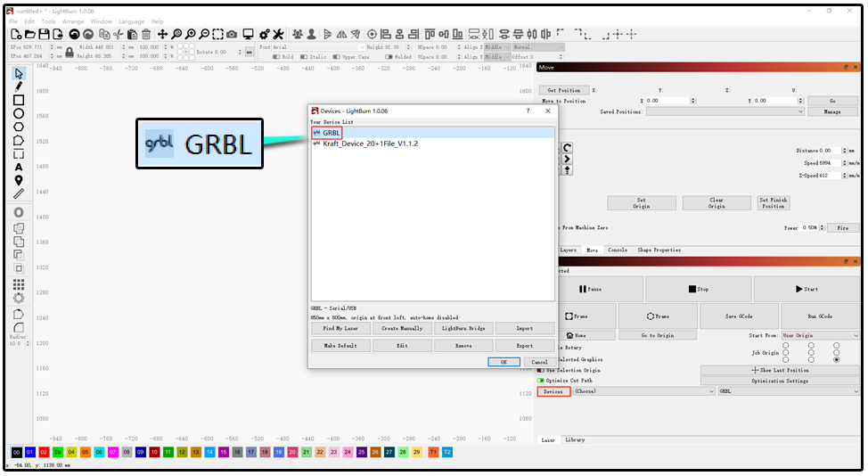Click the Start button in Laser panel
Image resolution: width=868 pixels, height=476 pixels.
click(x=807, y=289)
